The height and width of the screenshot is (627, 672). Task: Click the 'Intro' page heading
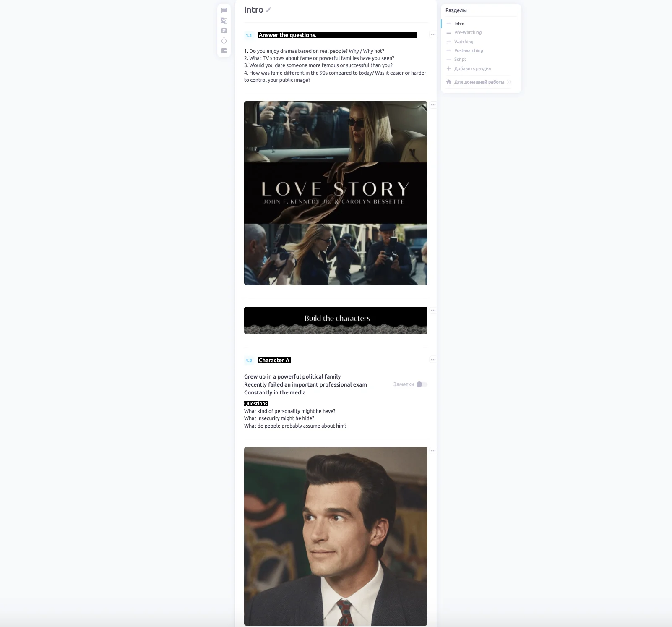coord(253,10)
